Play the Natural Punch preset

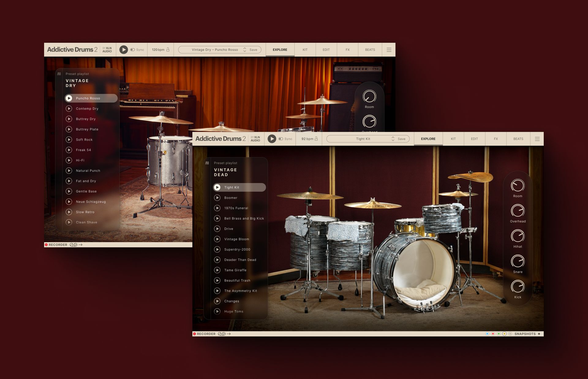[x=69, y=170]
